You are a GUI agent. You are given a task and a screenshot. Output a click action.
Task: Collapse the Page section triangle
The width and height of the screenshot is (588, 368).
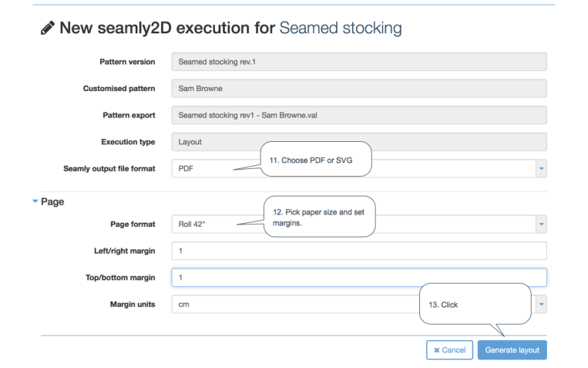tap(35, 201)
